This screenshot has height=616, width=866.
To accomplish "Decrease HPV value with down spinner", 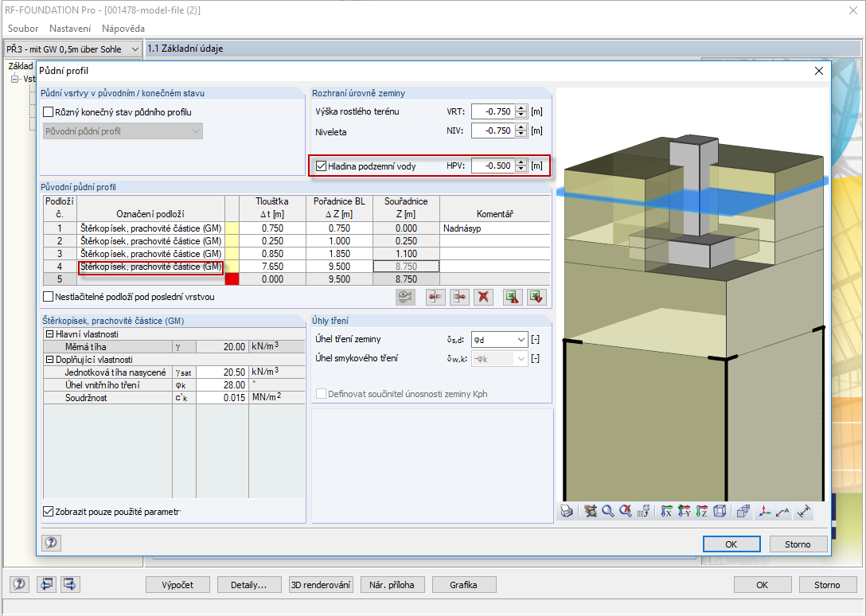I will [521, 169].
